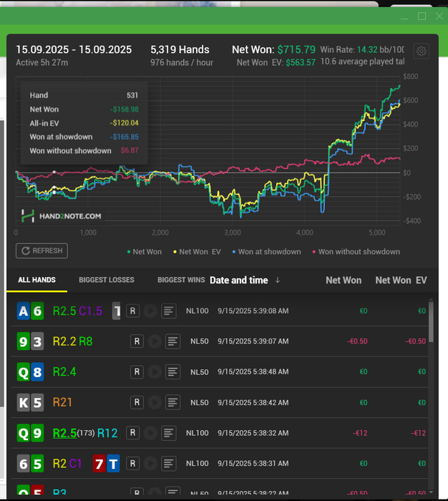Click the R2.2 R8 action line
Screen dimensions: 448x501
72,341
